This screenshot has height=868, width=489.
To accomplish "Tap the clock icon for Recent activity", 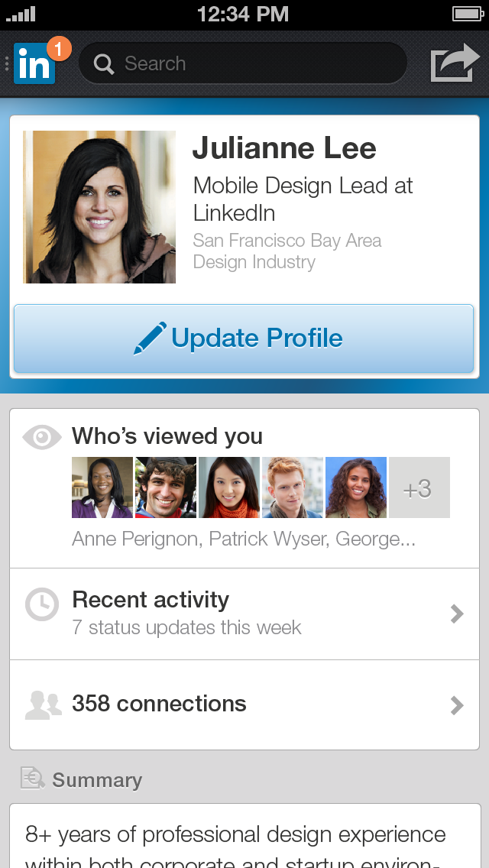I will (x=41, y=604).
